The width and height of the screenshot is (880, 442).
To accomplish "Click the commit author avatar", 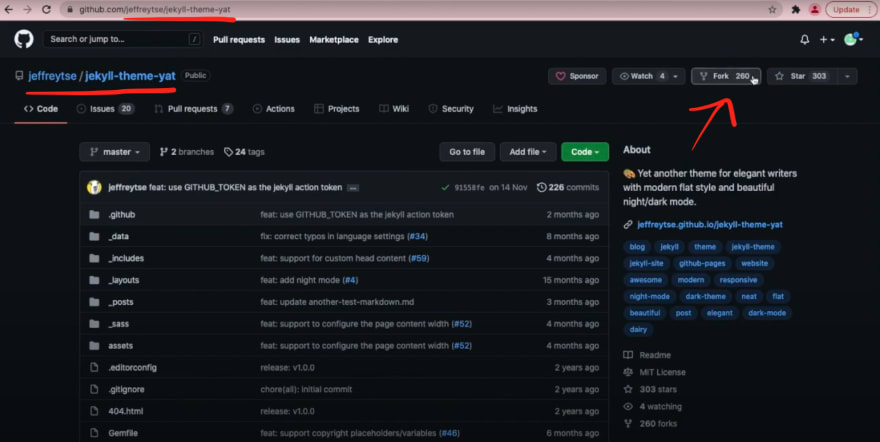I will pyautogui.click(x=94, y=187).
